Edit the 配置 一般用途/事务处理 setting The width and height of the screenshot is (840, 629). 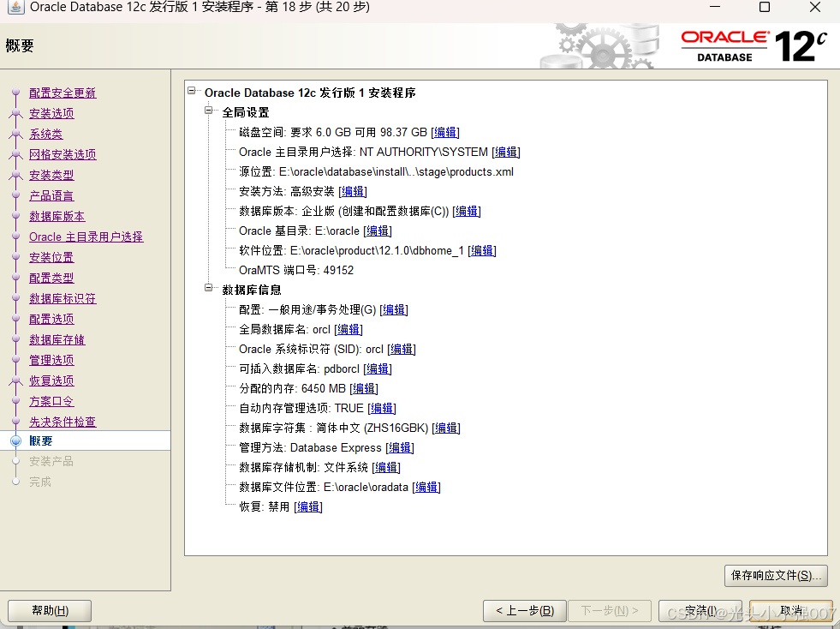[x=394, y=310]
